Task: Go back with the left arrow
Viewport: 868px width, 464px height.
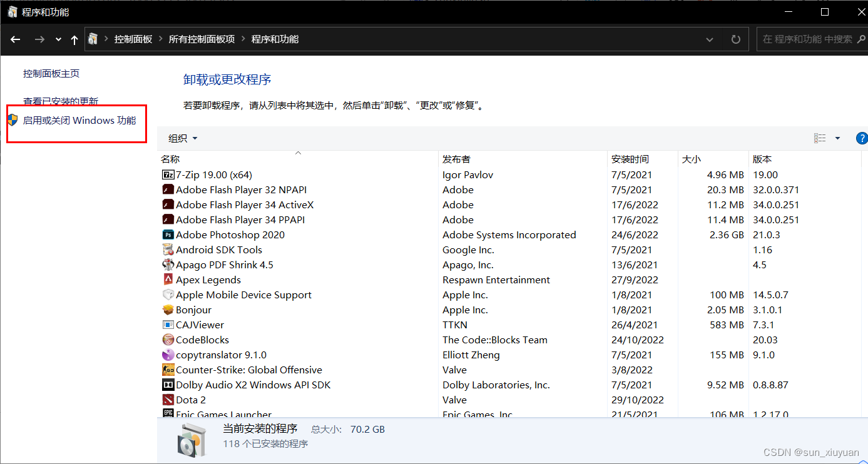Action: pyautogui.click(x=15, y=39)
